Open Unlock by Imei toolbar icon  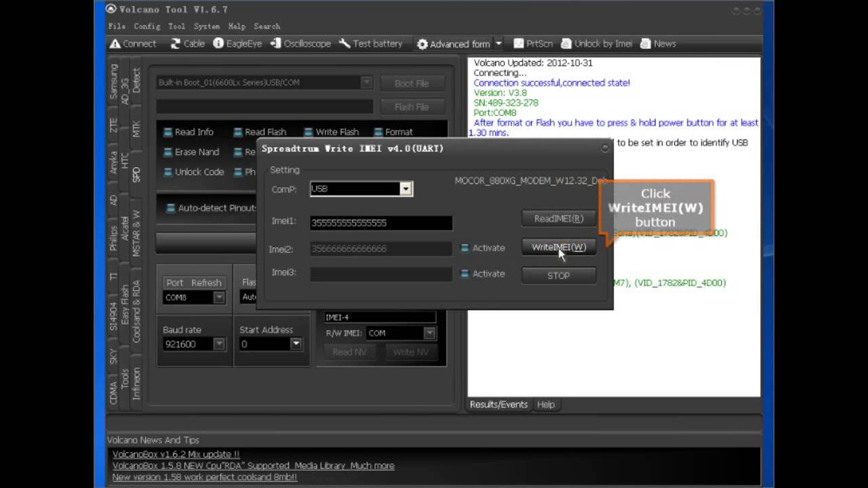pyautogui.click(x=566, y=43)
